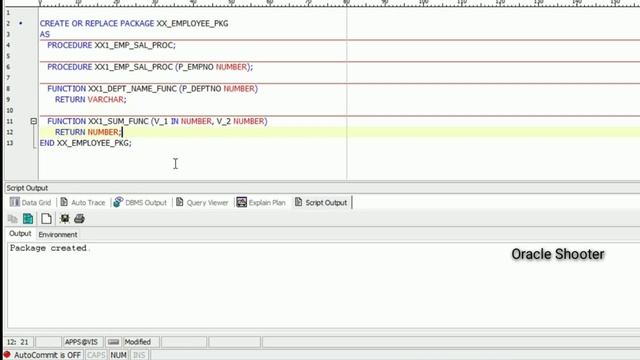Switch to the Auto Trace tab

coord(83,202)
